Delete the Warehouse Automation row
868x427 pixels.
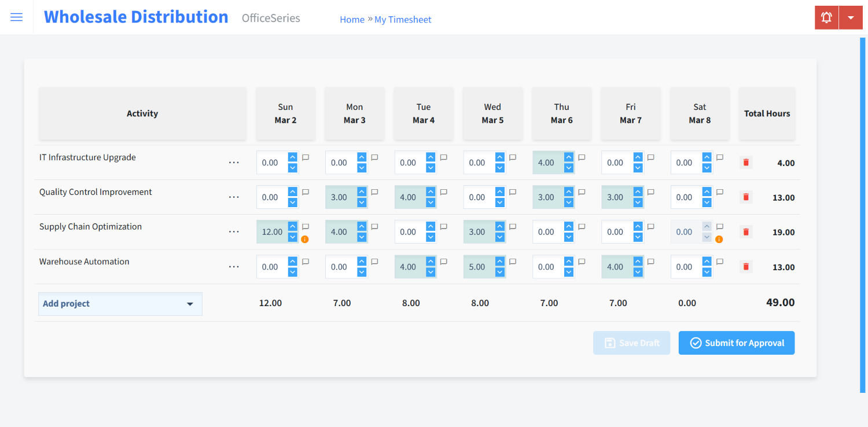(x=745, y=267)
